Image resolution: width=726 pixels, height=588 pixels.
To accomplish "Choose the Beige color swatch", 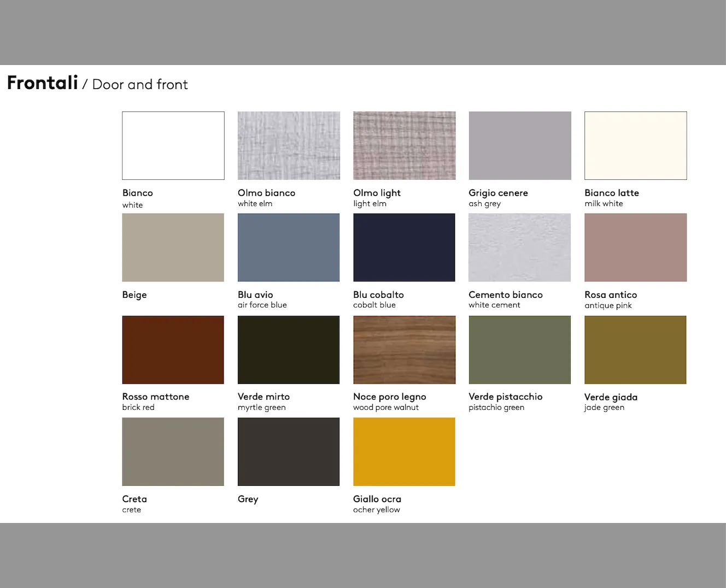I will click(173, 248).
